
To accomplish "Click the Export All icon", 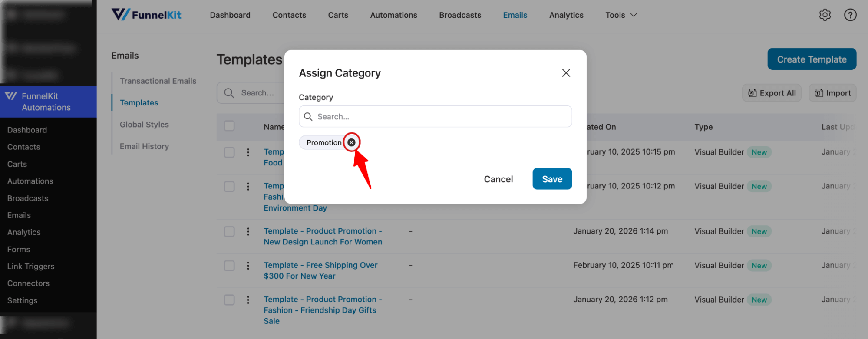I will [x=752, y=92].
